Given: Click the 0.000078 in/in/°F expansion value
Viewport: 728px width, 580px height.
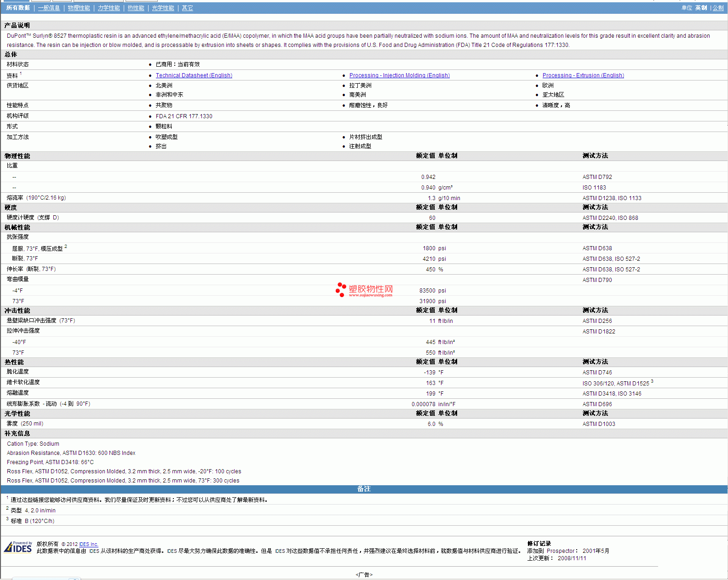Looking at the screenshot, I should [x=434, y=404].
